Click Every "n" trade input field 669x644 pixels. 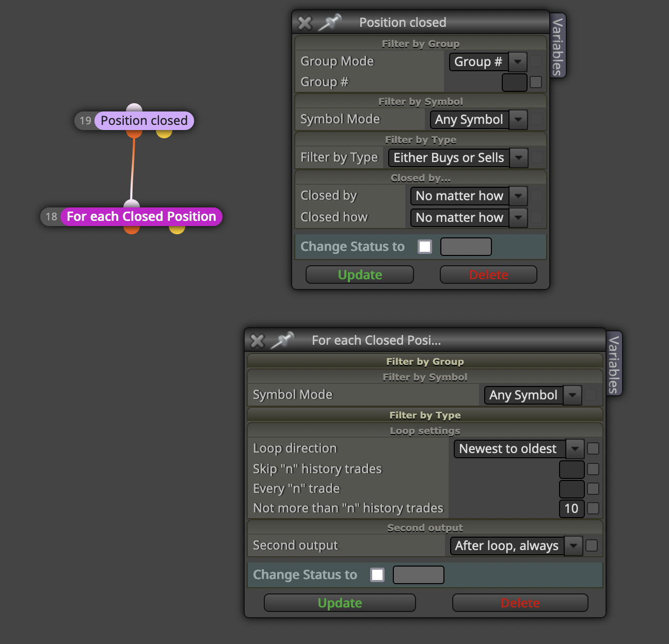(x=572, y=489)
